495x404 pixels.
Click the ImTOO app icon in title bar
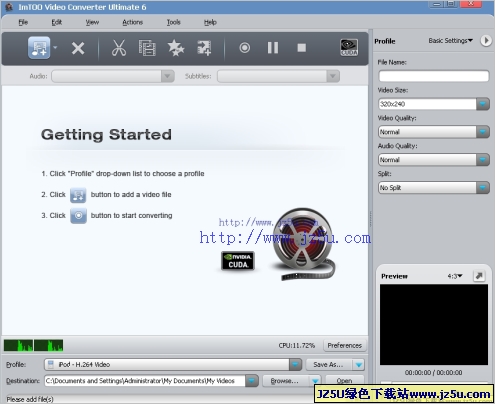(9, 7)
